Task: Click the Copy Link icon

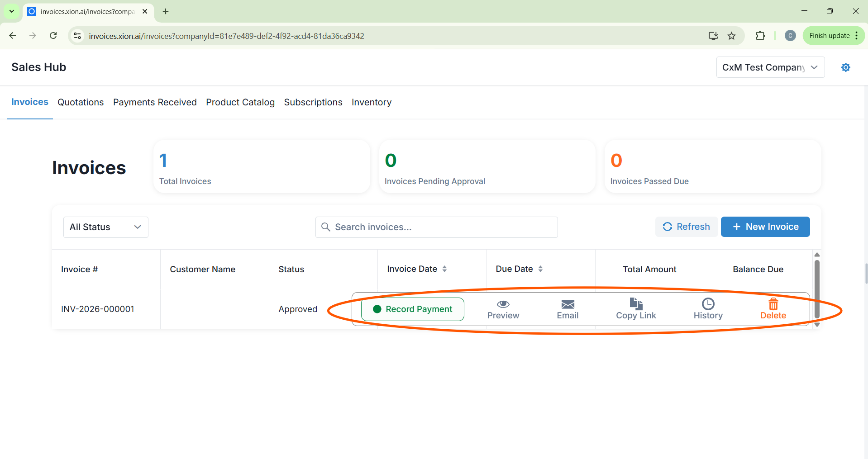Action: point(636,304)
